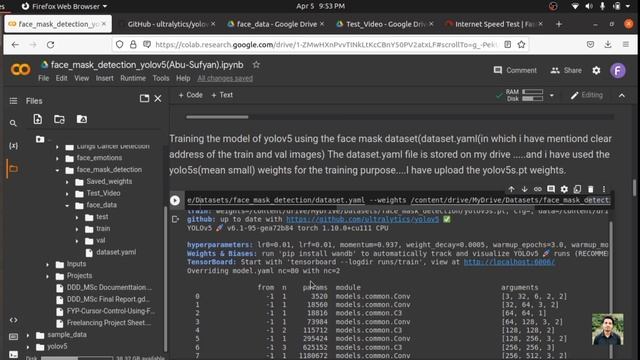Select DDD_MSc Final Report file
The image size is (640, 360).
pos(108,299)
